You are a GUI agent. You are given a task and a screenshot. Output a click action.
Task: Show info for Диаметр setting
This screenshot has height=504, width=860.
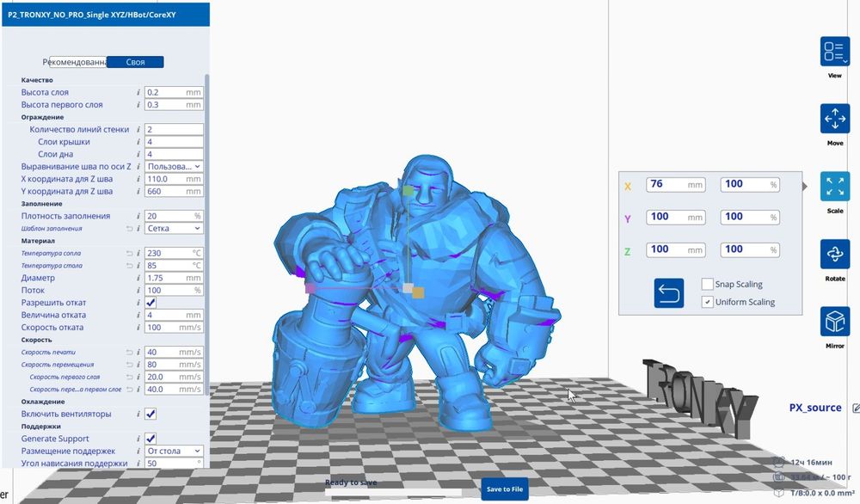pos(138,278)
